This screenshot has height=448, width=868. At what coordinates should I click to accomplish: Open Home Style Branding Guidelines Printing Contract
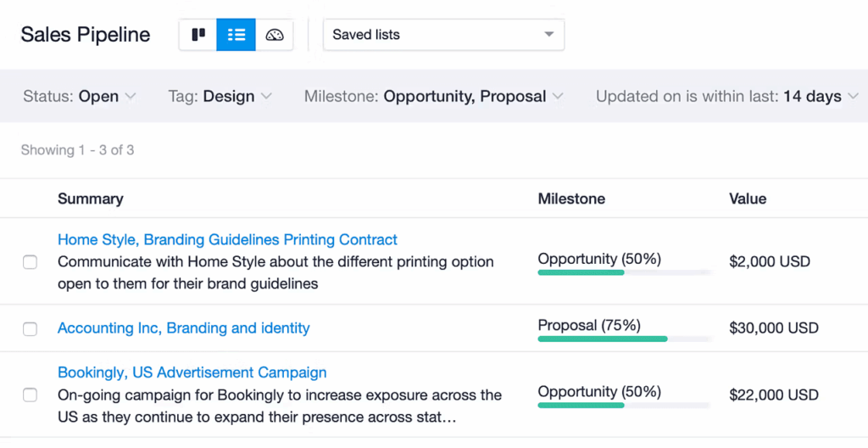227,240
